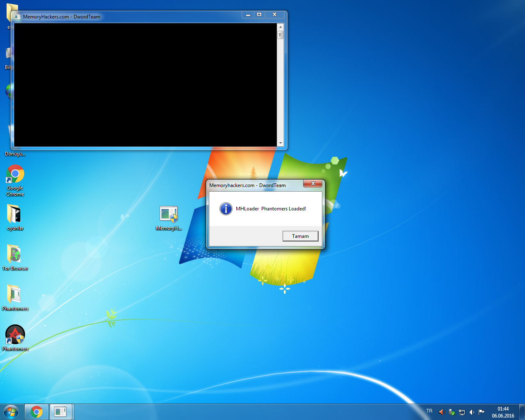Select the Dönüşü... desktop icon label
Viewport: 525px width, 420px height.
click(15, 154)
